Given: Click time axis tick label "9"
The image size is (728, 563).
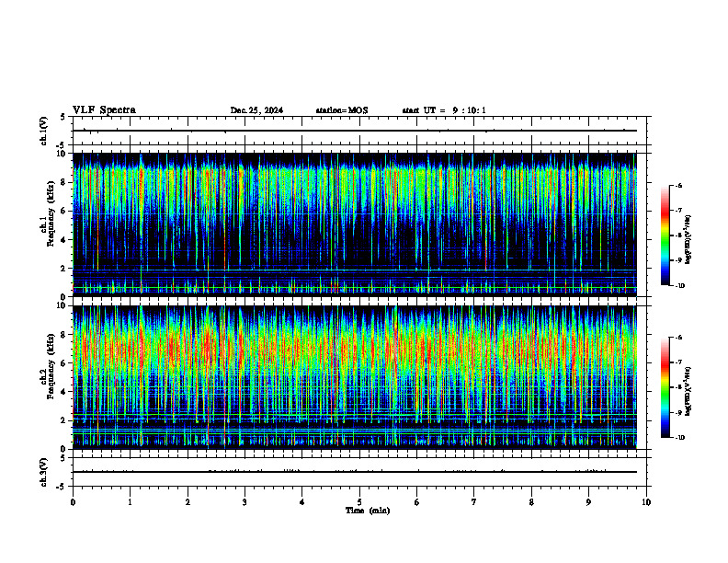Looking at the screenshot, I should (588, 502).
